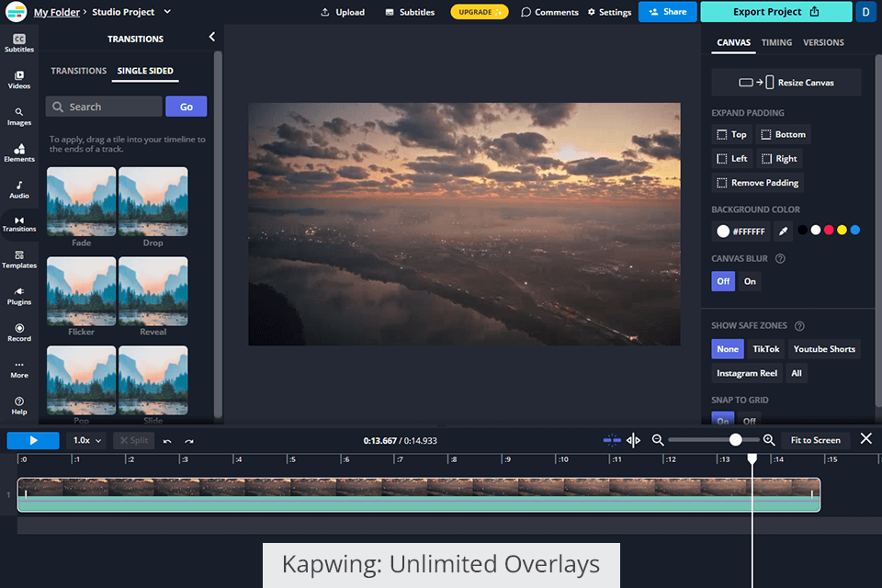This screenshot has width=882, height=588.
Task: Click the timeline zoom slider handle
Action: pyautogui.click(x=735, y=440)
